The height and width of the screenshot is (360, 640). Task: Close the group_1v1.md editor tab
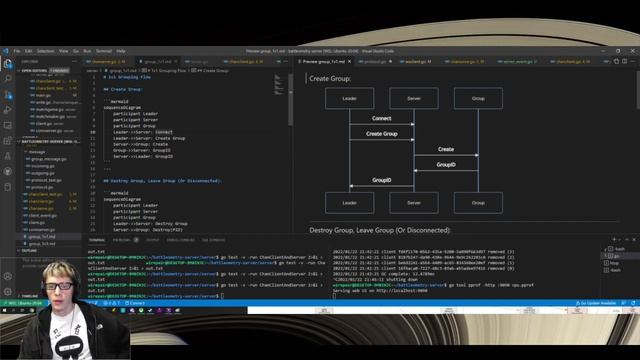point(176,62)
